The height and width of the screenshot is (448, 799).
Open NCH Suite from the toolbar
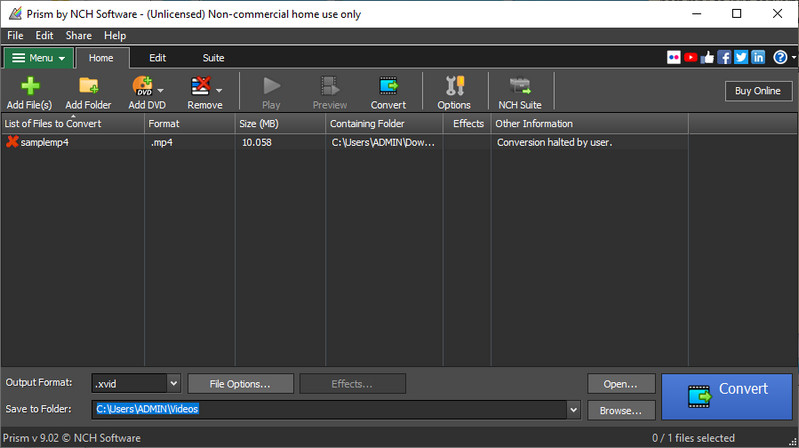pyautogui.click(x=520, y=91)
